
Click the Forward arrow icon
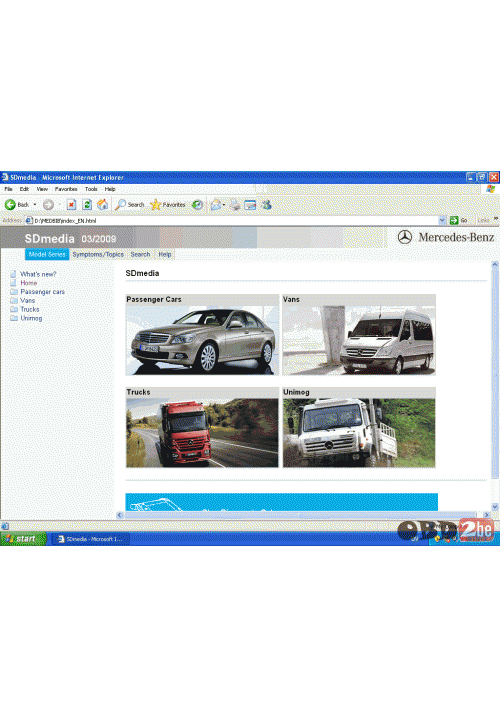(48, 204)
